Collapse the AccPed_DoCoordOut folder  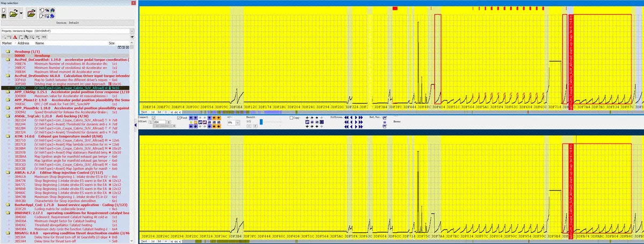click(8, 59)
